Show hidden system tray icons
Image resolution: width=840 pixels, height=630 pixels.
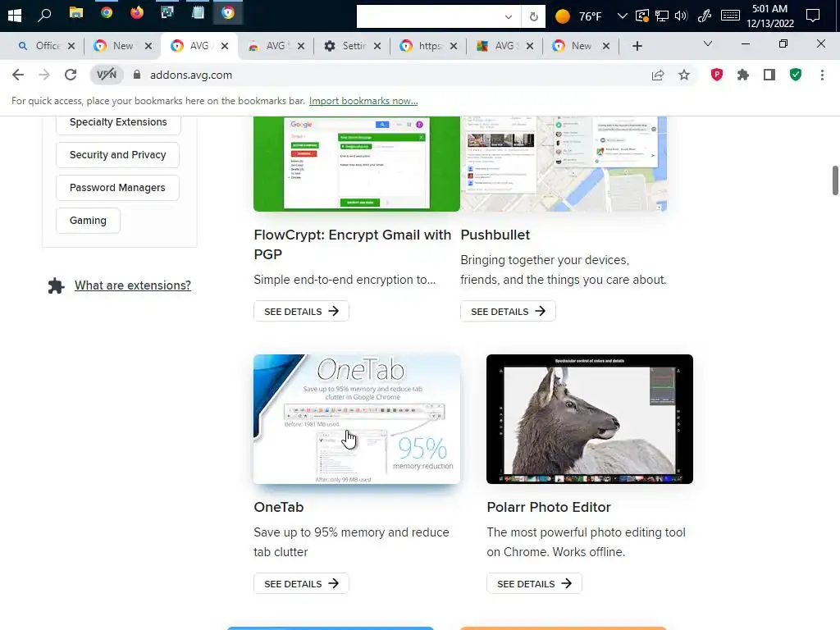pos(622,16)
